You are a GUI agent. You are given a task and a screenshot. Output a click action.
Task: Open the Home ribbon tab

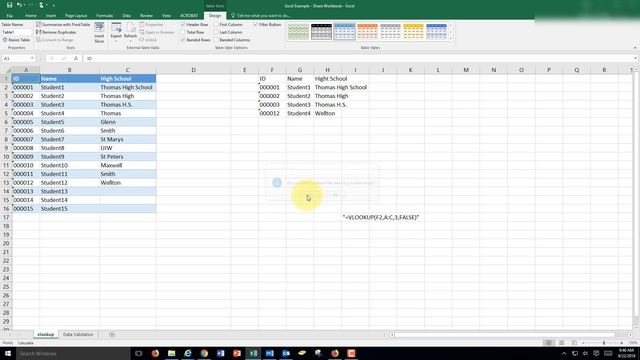[31, 16]
